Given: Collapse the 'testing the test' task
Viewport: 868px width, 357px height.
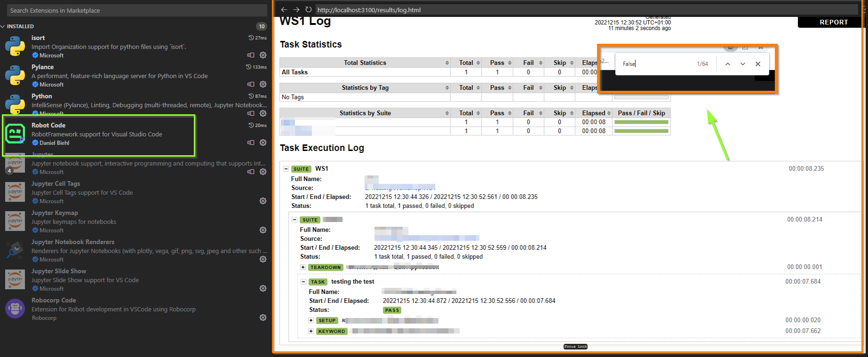Looking at the screenshot, I should [x=304, y=282].
